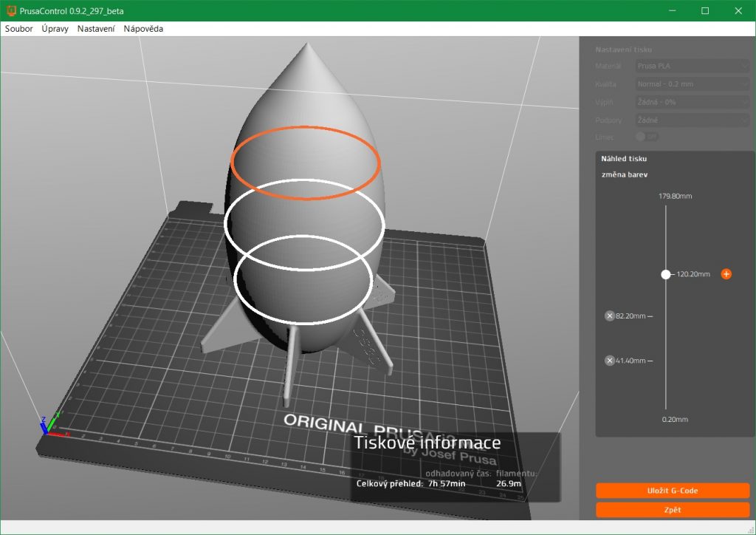The image size is (756, 535).
Task: Close the PrusaControl window
Action: pos(738,10)
